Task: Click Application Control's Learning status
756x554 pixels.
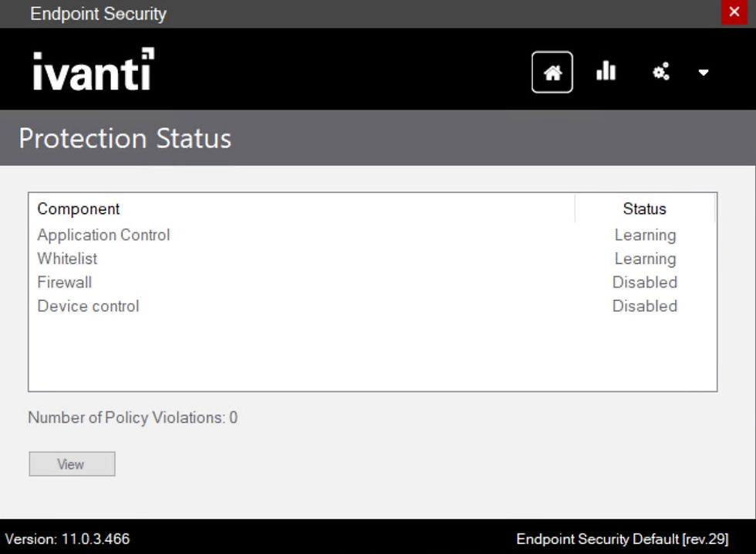Action: (x=645, y=235)
